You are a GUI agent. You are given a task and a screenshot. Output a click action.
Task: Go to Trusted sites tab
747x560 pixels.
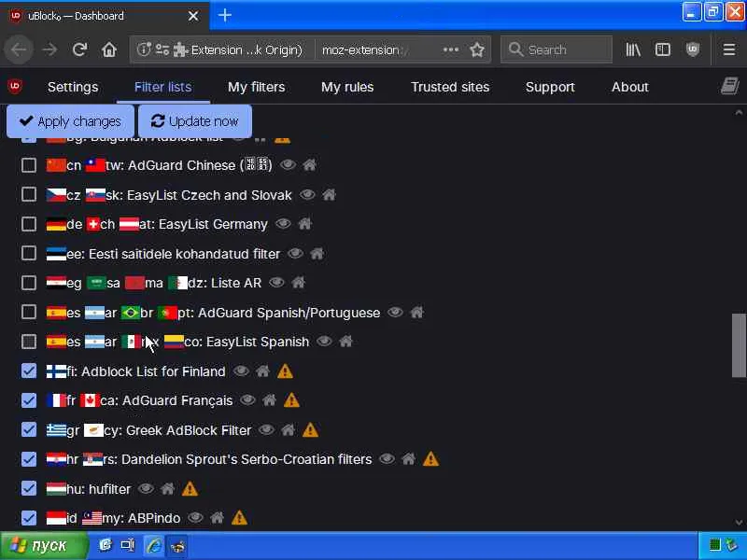[450, 87]
